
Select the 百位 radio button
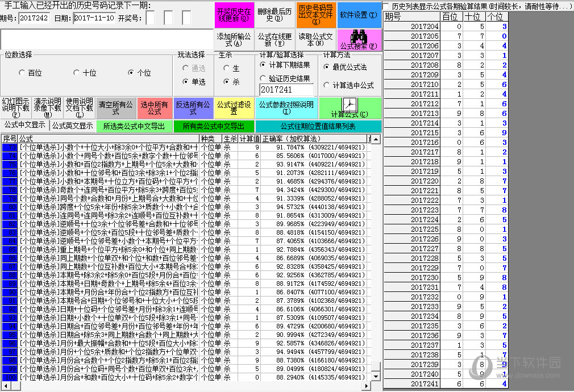click(22, 73)
